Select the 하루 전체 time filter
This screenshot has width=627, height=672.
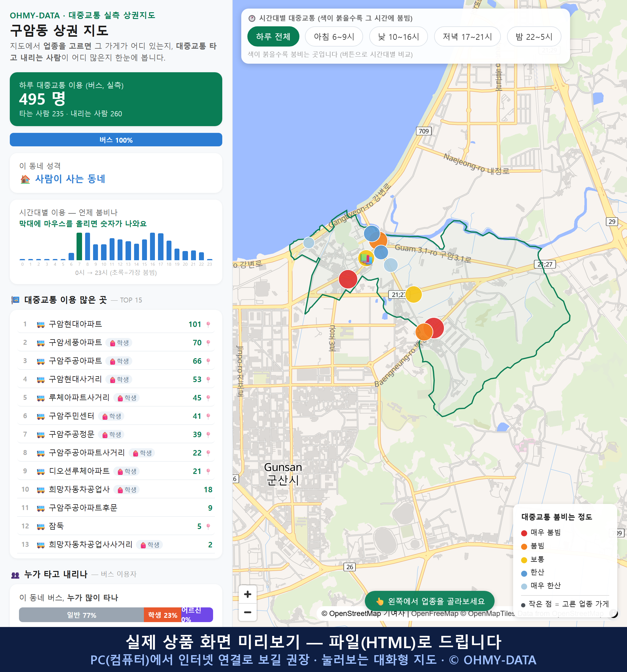pos(273,36)
